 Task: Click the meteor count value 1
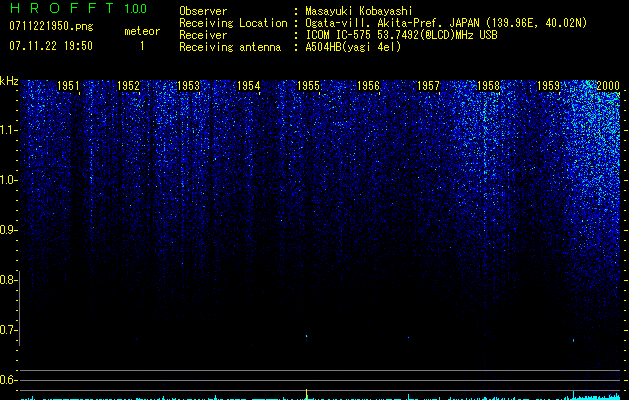142,46
